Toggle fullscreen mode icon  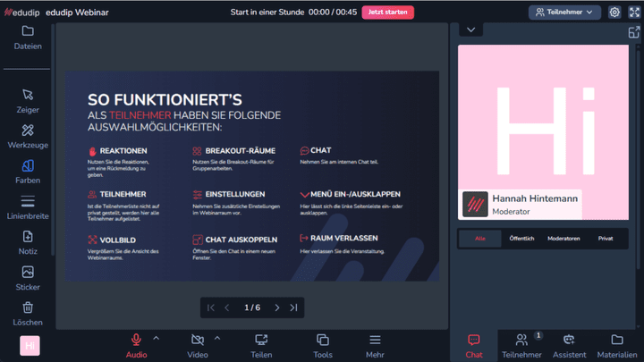[634, 13]
